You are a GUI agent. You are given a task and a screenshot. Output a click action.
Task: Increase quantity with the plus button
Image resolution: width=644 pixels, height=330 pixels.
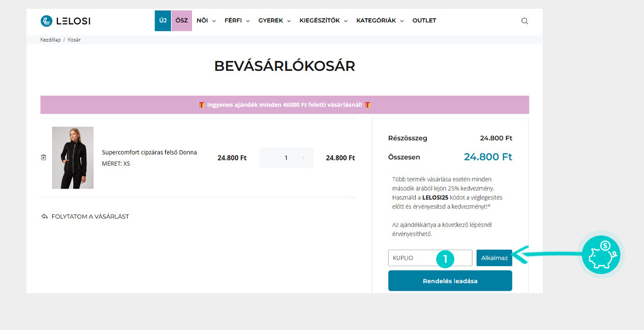coord(303,158)
